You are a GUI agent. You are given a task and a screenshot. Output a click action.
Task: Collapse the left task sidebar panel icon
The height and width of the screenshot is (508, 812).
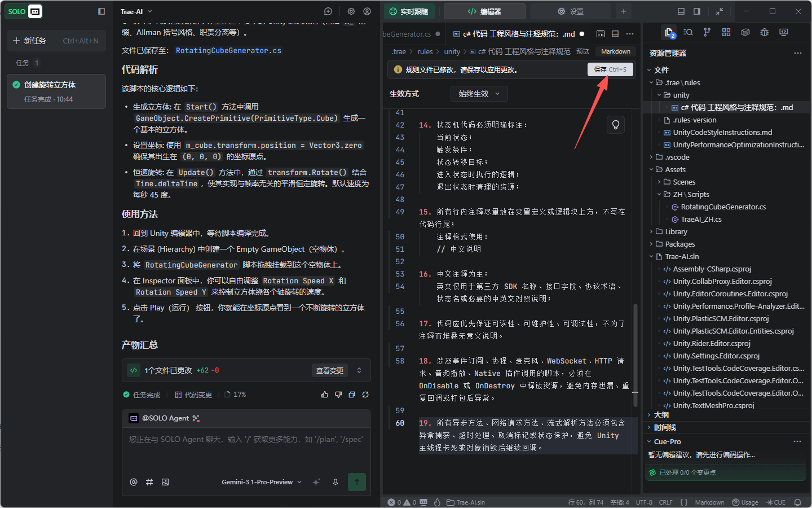click(101, 11)
